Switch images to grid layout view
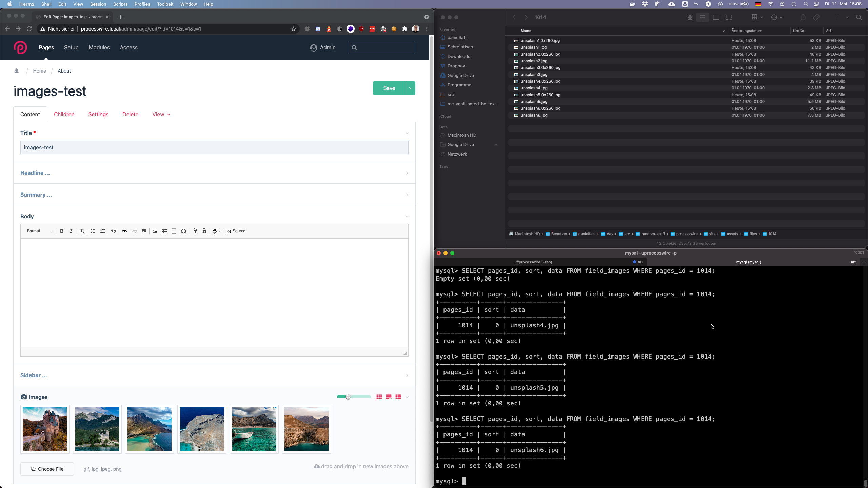This screenshot has height=488, width=868. tap(379, 396)
